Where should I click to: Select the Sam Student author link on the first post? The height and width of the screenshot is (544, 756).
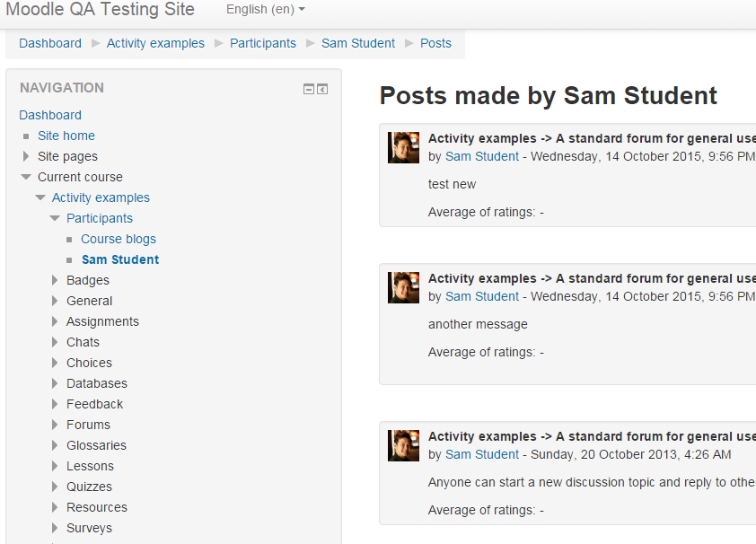click(481, 156)
